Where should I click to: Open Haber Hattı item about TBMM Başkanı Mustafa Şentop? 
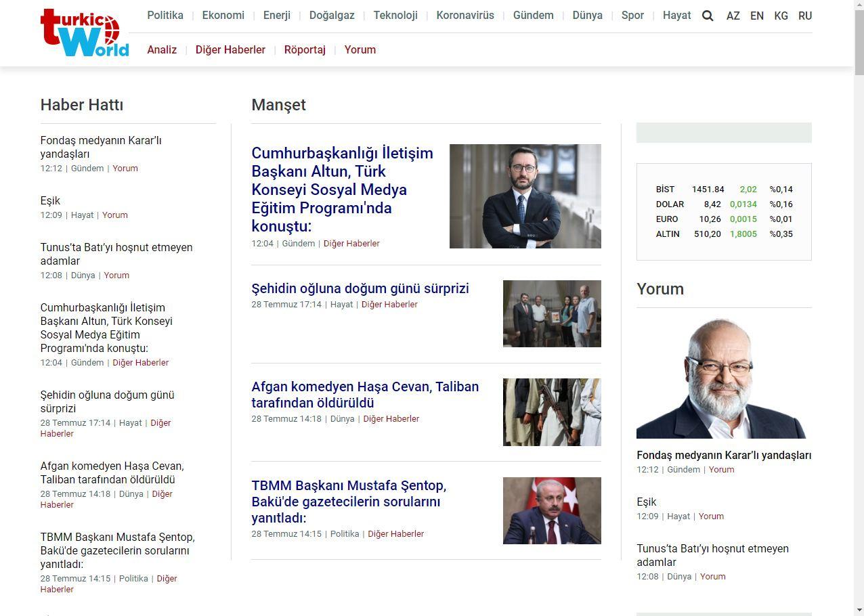click(117, 550)
